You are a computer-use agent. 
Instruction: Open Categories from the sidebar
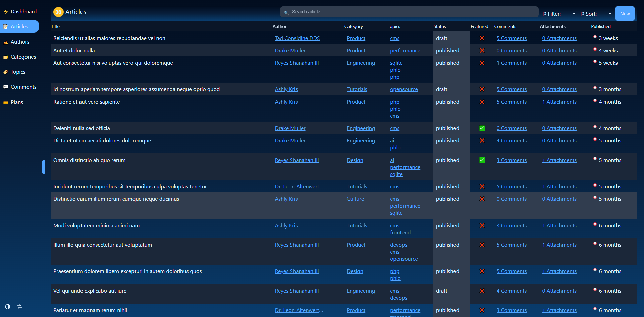(x=19, y=57)
